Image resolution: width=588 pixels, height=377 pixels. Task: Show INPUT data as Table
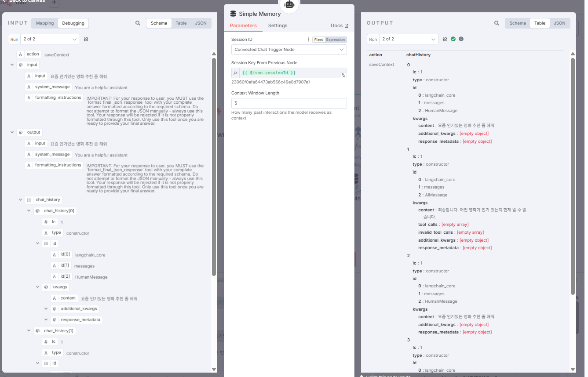tap(181, 23)
